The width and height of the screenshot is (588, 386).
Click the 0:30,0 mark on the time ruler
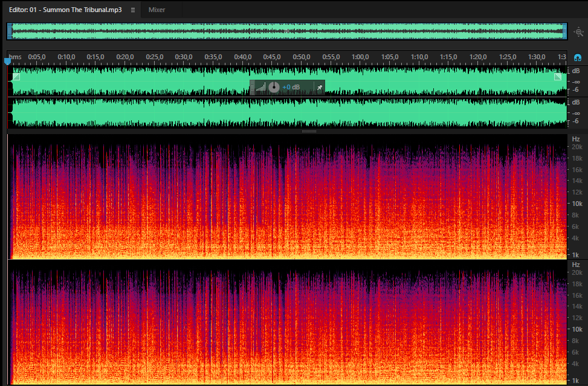[x=184, y=57]
